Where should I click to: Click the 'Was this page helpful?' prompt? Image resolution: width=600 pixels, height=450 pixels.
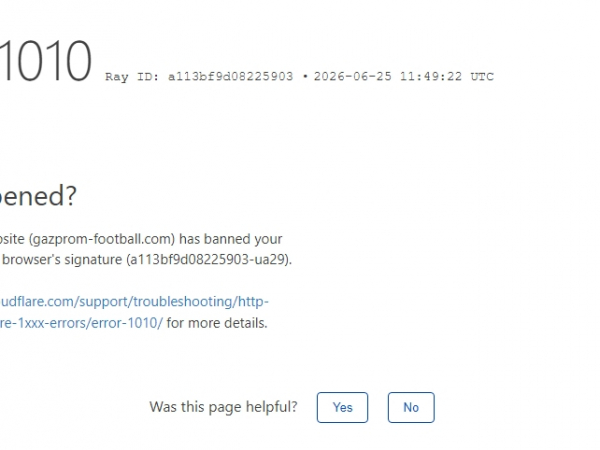tap(223, 407)
